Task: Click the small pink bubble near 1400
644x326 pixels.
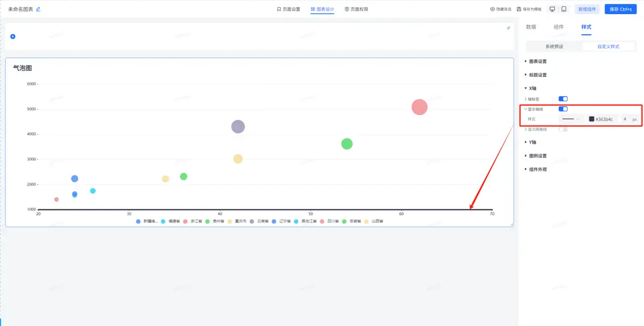Action: (x=56, y=200)
